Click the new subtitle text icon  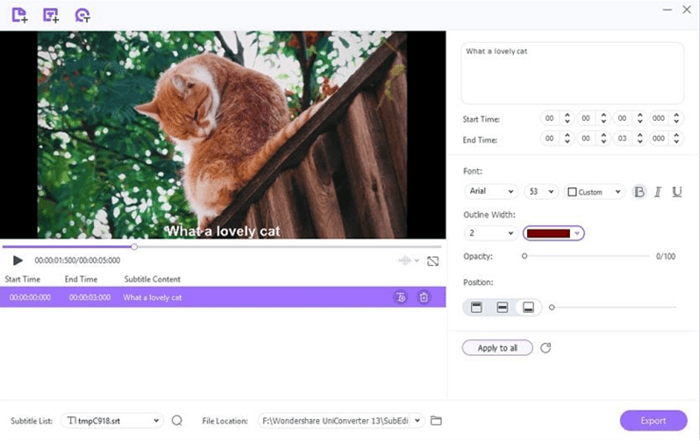pos(50,15)
